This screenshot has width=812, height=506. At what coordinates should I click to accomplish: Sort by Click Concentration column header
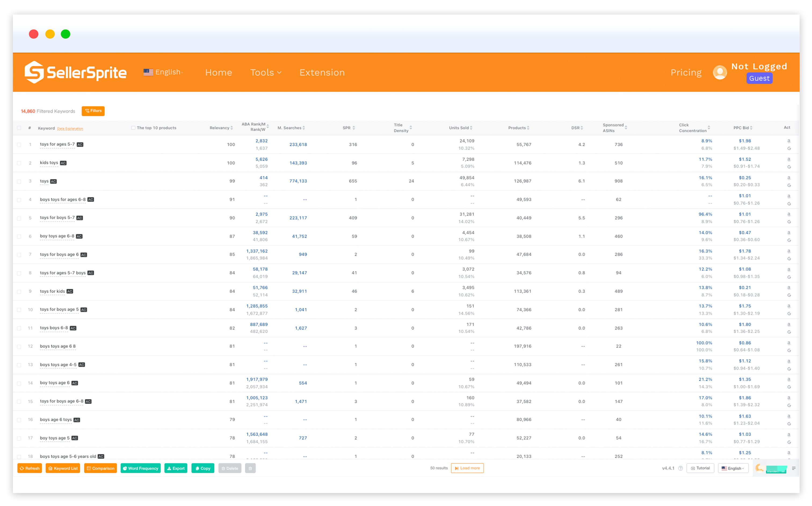point(694,128)
